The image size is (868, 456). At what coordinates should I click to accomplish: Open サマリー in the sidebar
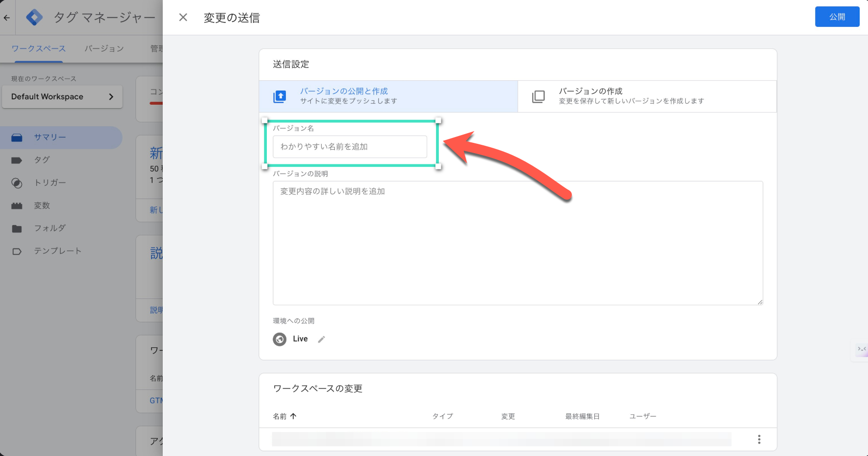point(50,137)
